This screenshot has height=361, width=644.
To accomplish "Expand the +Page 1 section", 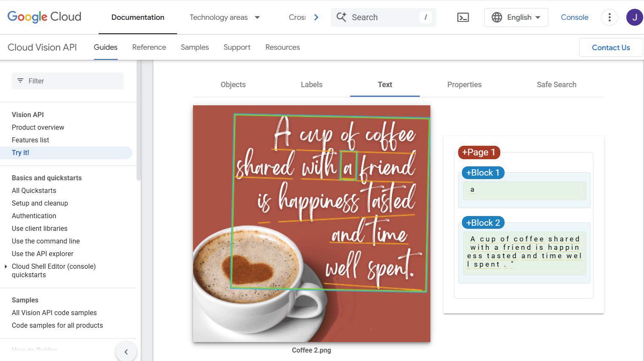I will click(479, 152).
